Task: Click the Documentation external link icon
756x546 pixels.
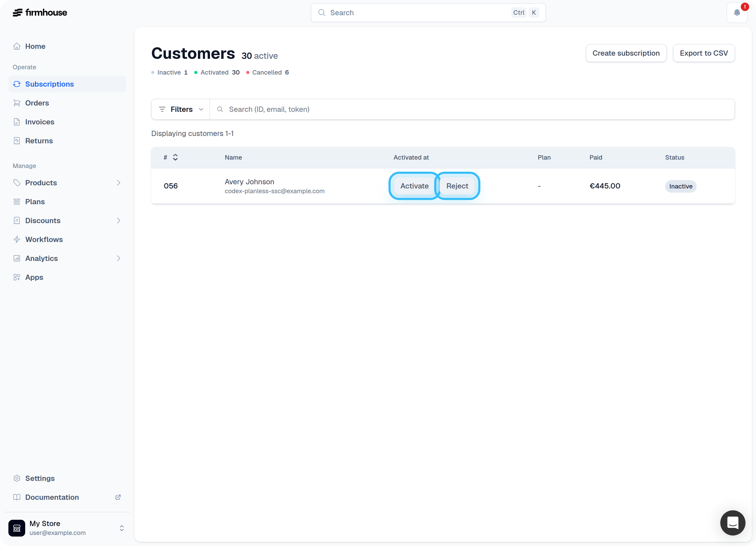Action: [x=118, y=497]
